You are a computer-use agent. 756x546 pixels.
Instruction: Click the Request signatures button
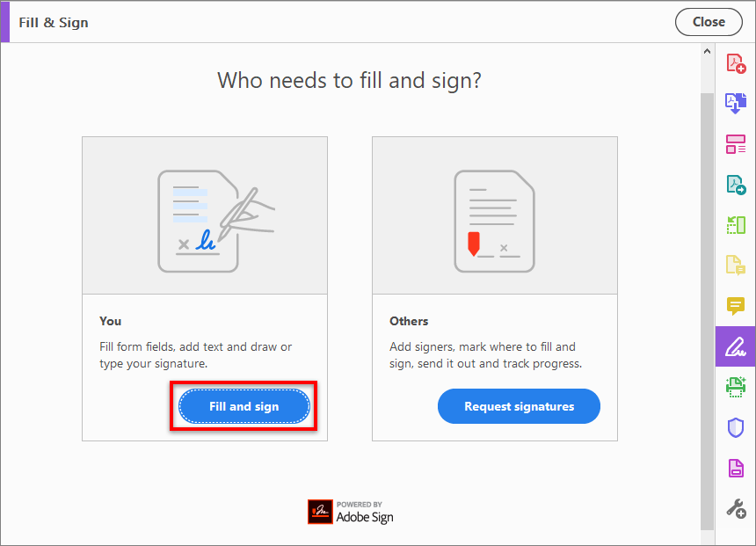519,405
